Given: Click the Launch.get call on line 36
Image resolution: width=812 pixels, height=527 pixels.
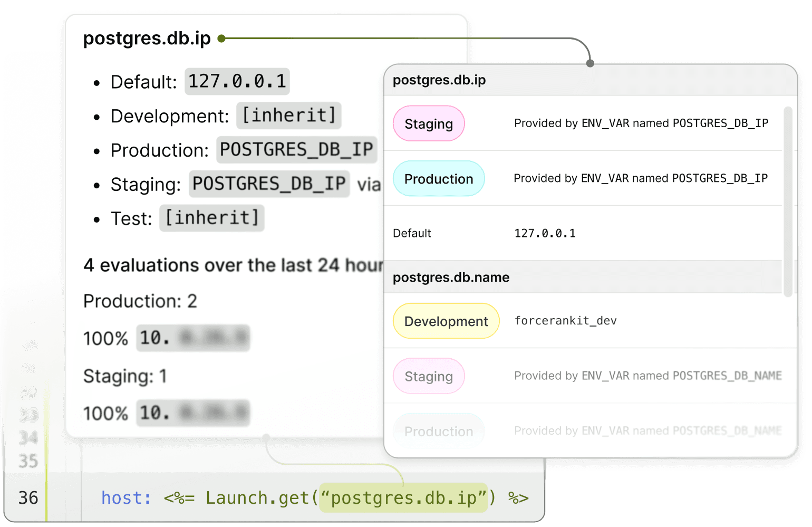Looking at the screenshot, I should coord(260,497).
